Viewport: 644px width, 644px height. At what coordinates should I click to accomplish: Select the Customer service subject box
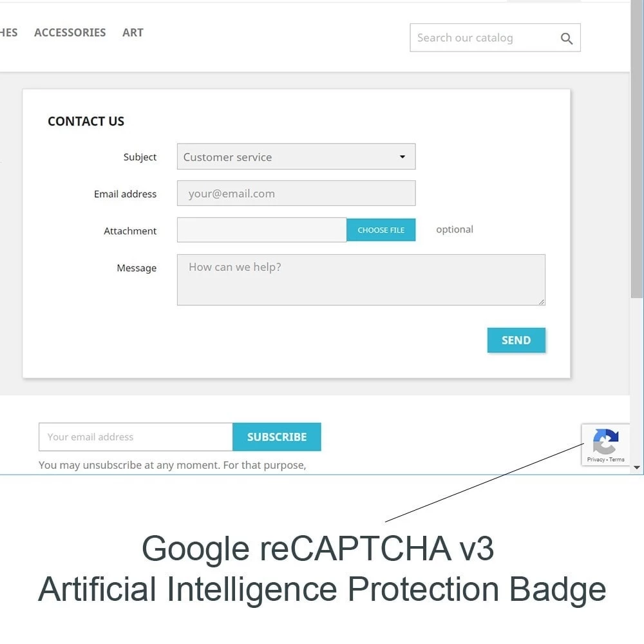click(x=296, y=156)
